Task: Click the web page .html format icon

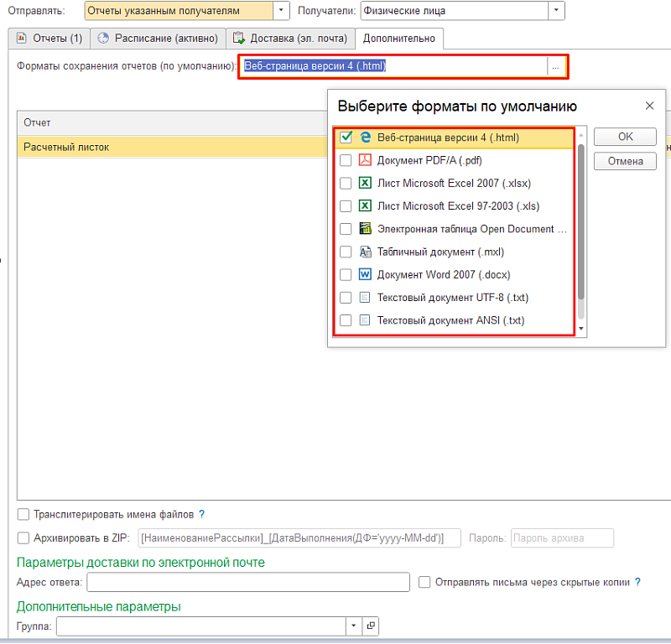Action: point(365,138)
